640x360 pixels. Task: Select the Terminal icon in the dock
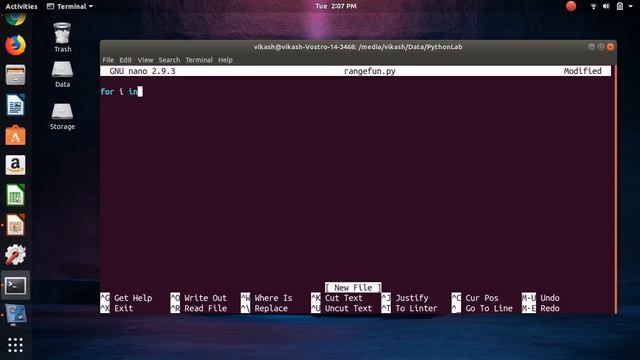pos(16,285)
